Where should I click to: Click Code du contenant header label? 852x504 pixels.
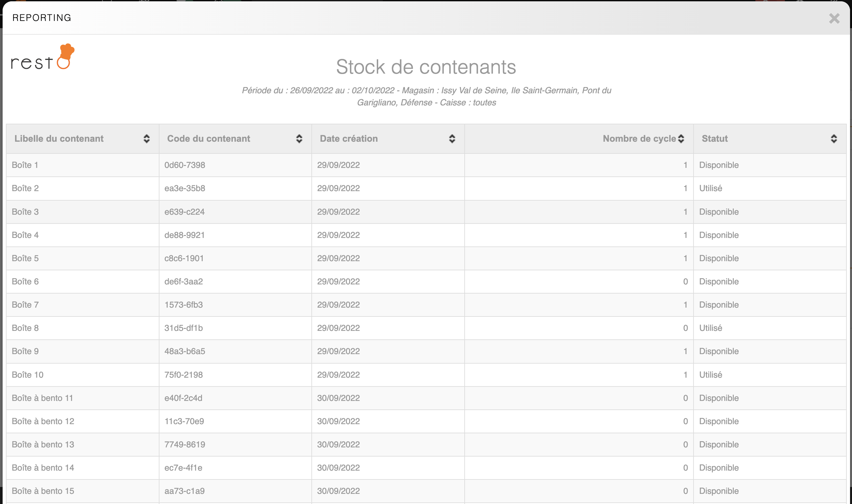click(208, 138)
